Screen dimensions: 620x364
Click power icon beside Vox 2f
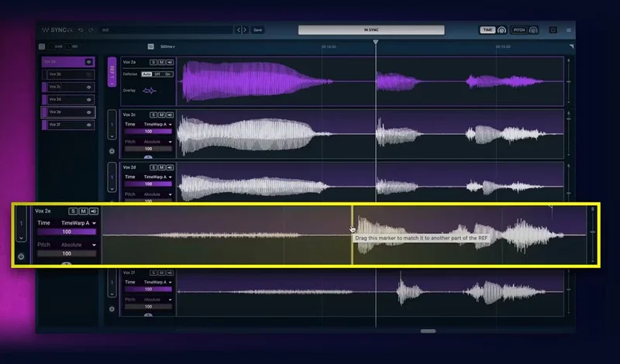pos(112,309)
